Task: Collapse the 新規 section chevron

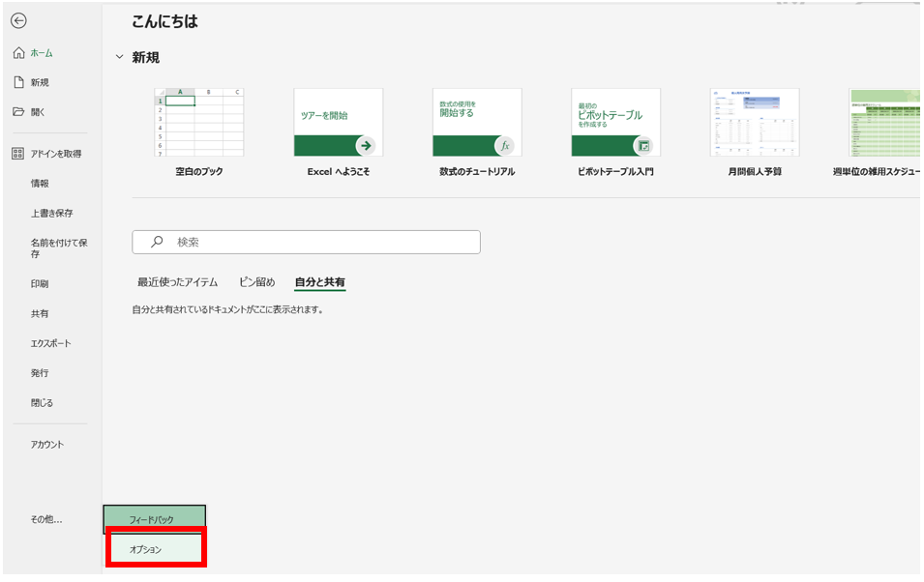Action: pyautogui.click(x=120, y=57)
